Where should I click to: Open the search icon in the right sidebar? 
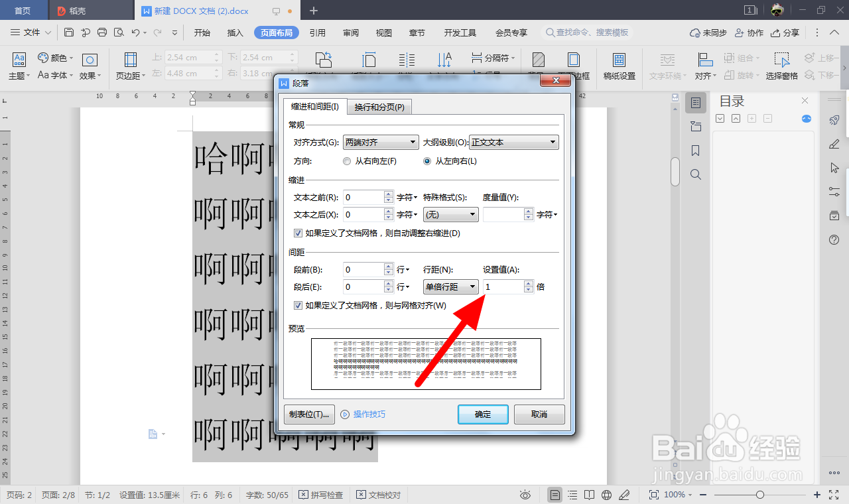(695, 174)
